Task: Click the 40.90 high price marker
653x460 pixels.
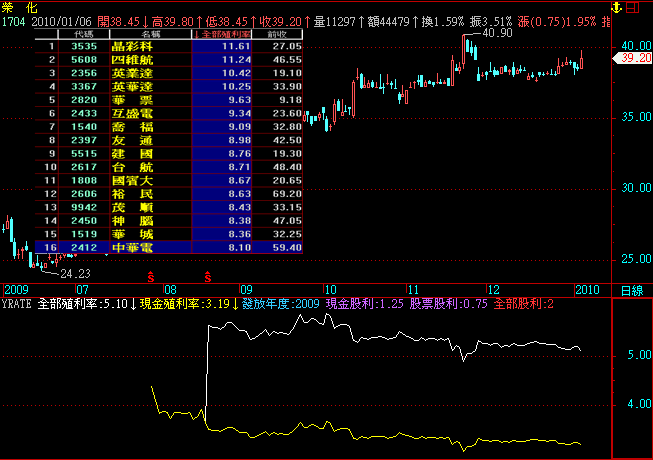Action: pos(497,33)
